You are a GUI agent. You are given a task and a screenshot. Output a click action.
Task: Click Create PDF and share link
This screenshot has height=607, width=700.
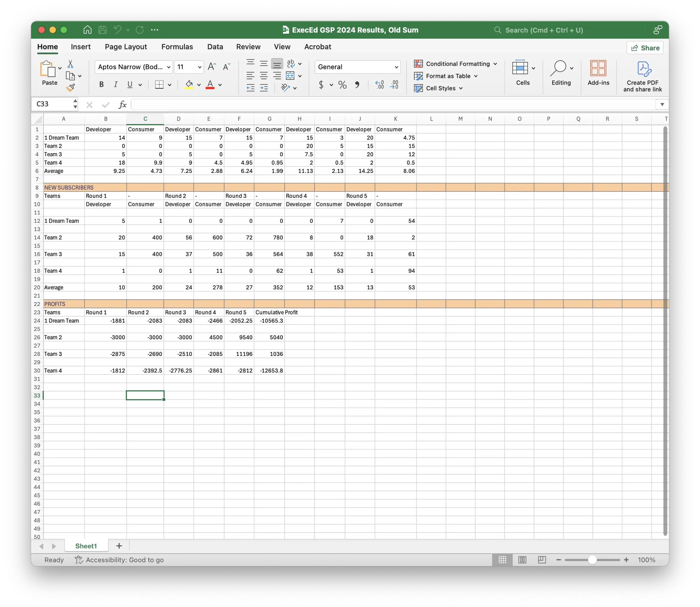tap(643, 75)
